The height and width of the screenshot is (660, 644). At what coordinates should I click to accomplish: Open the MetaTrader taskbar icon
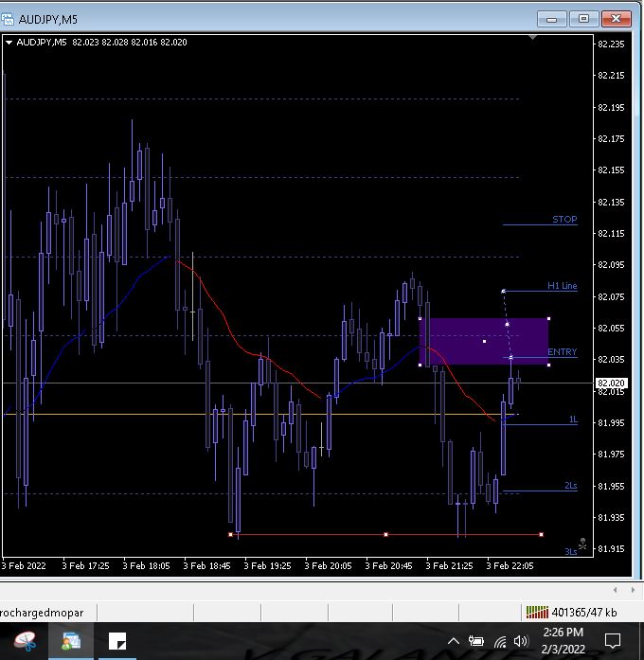click(x=71, y=641)
